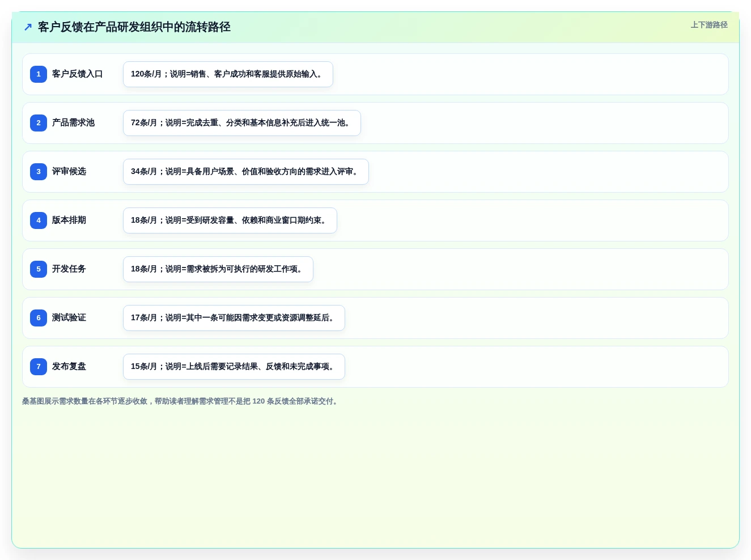
Task: Select step badge 1 for 客户反馈入口
Action: click(x=39, y=74)
